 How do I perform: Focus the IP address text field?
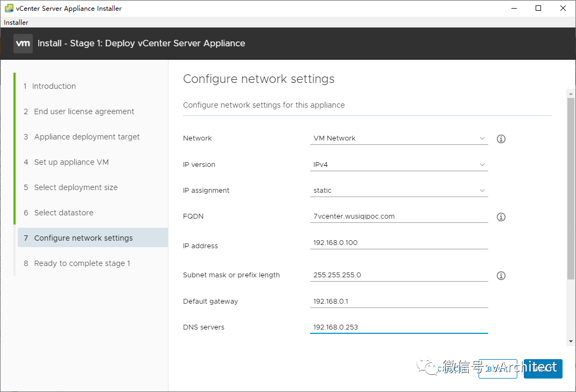click(399, 243)
